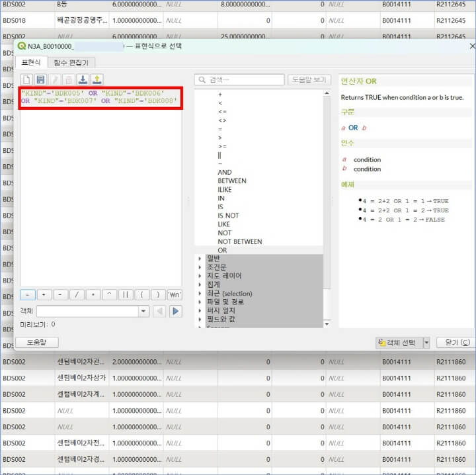Export user expressions via the yellow upload arrow
The width and height of the screenshot is (476, 475).
(97, 79)
